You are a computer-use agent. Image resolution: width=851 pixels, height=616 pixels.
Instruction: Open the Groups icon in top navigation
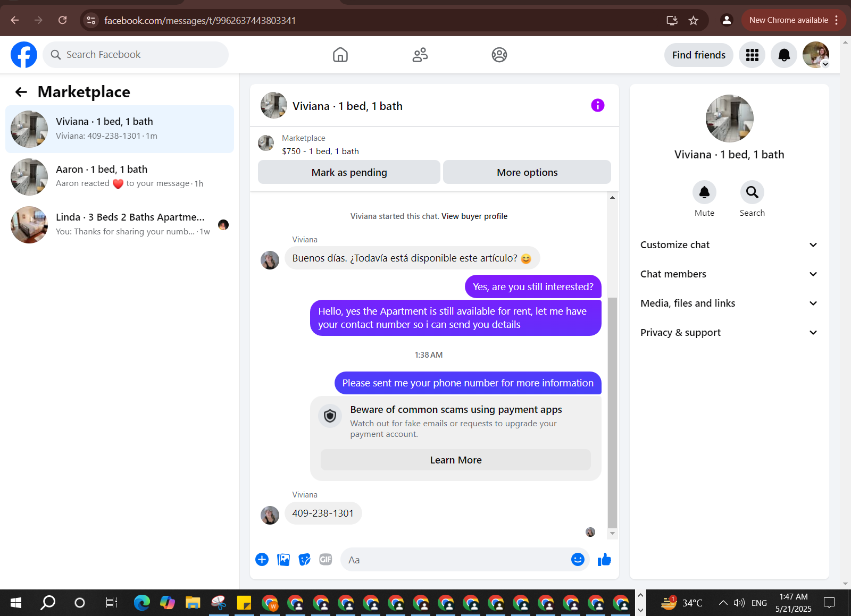pos(499,55)
